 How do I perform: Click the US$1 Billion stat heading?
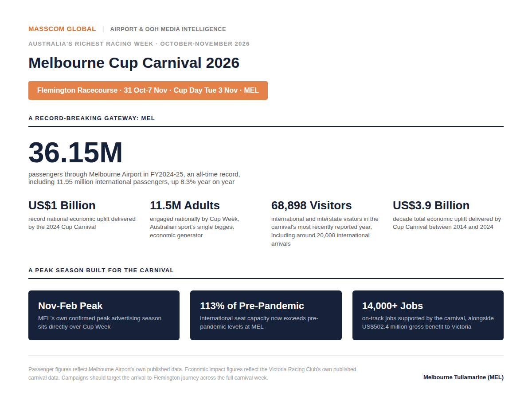pos(62,205)
